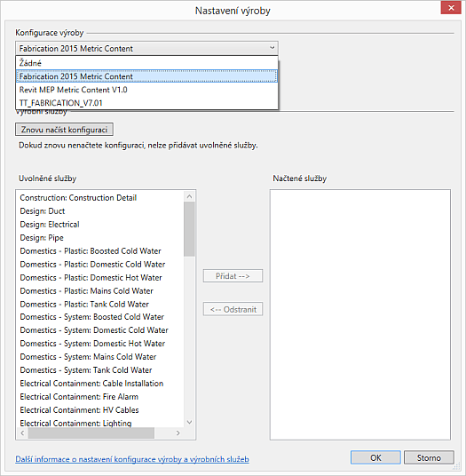Pick TT_FABRICATION_V7.01 configuration

[x=146, y=103]
